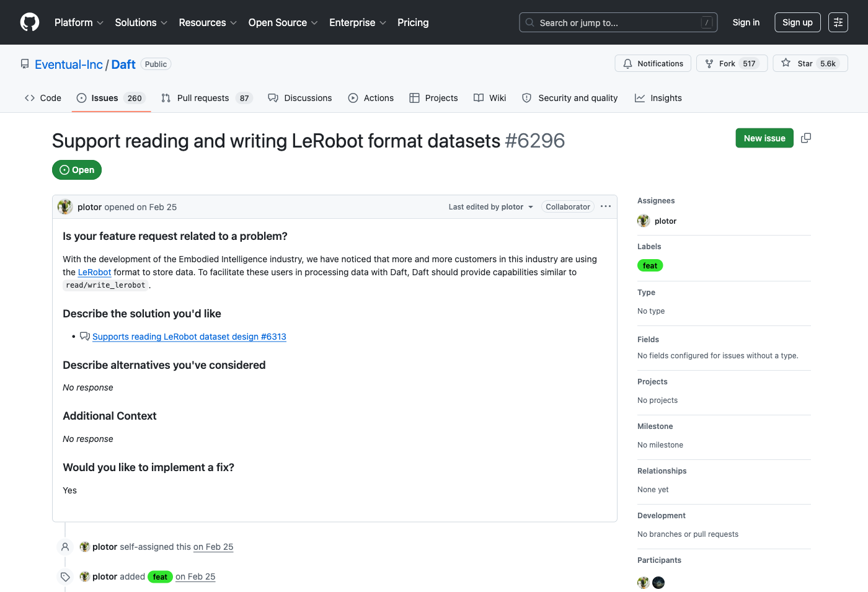Switch to the Projects tab
The height and width of the screenshot is (592, 868).
[433, 98]
